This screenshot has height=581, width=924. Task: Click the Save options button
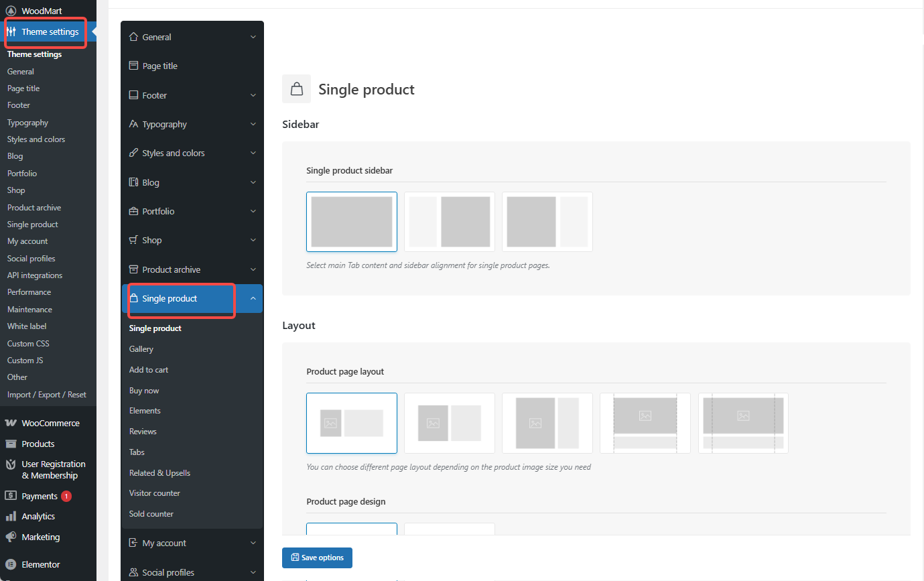click(317, 558)
